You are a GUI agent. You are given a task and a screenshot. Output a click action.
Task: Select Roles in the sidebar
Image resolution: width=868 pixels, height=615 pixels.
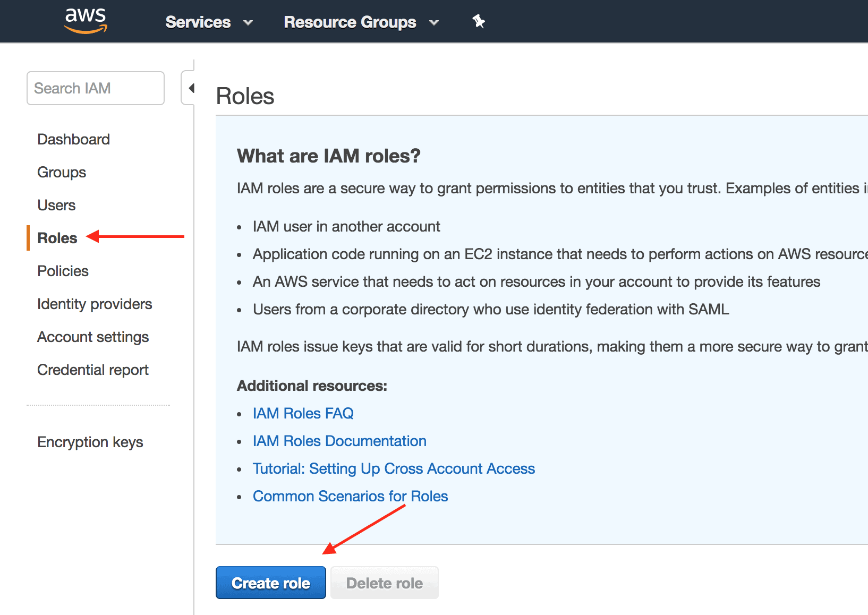tap(57, 238)
